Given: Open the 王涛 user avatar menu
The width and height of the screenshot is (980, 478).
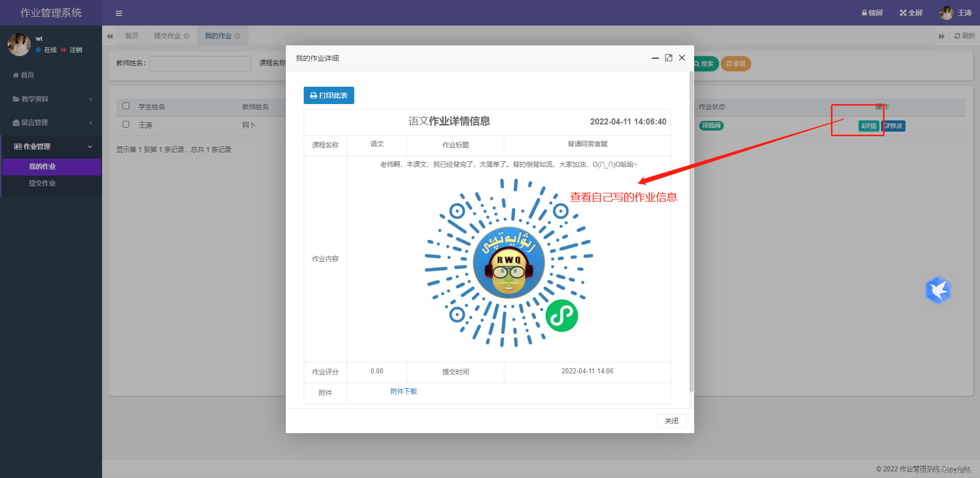Looking at the screenshot, I should point(956,13).
